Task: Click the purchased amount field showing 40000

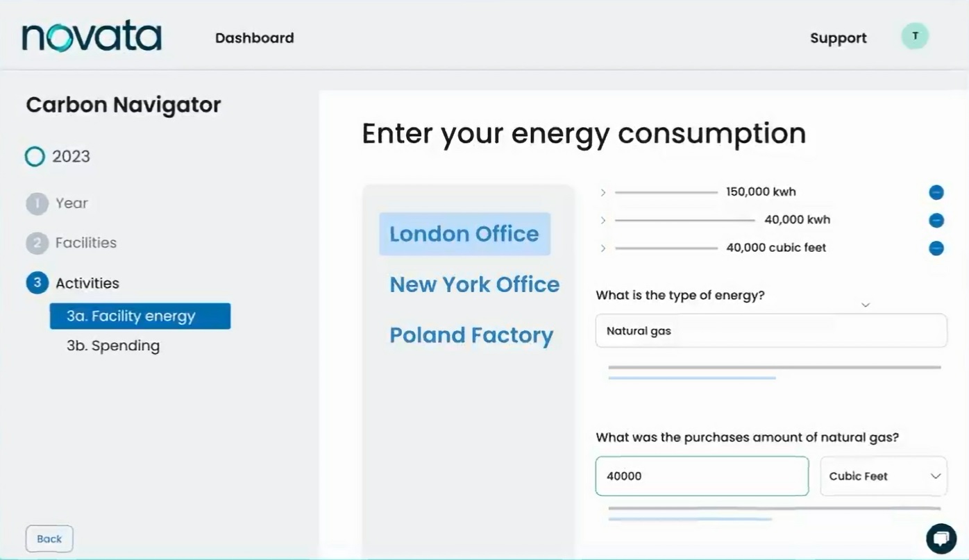Action: (x=701, y=476)
